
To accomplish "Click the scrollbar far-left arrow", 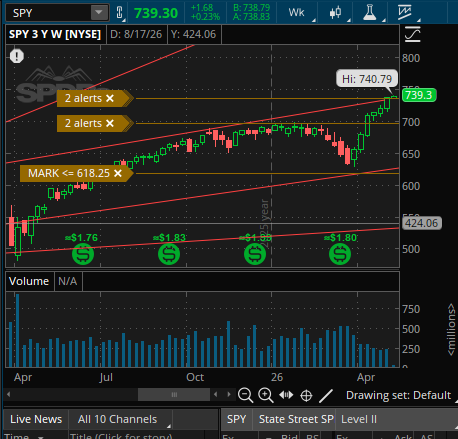I will click(9, 395).
